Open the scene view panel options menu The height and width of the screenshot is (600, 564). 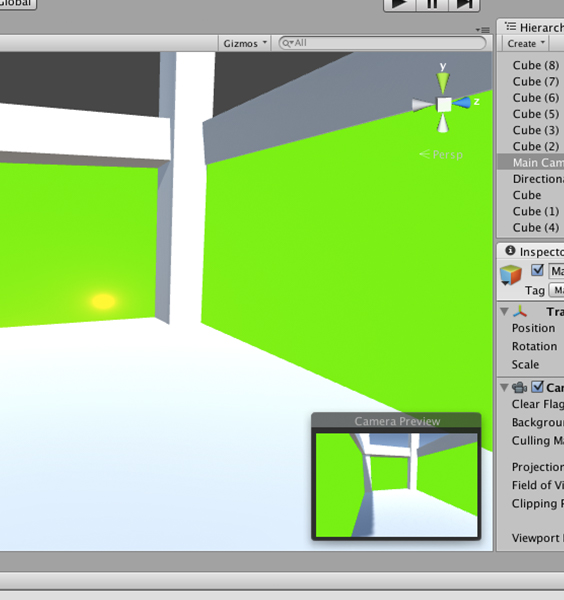coord(482,29)
